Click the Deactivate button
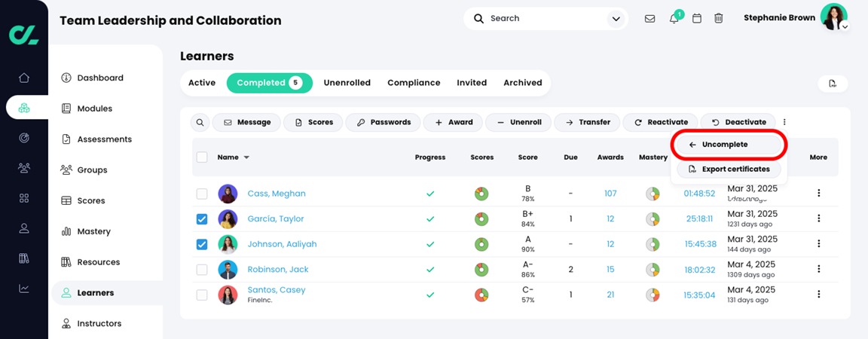Screen dimensions: 868x339 click(x=738, y=122)
